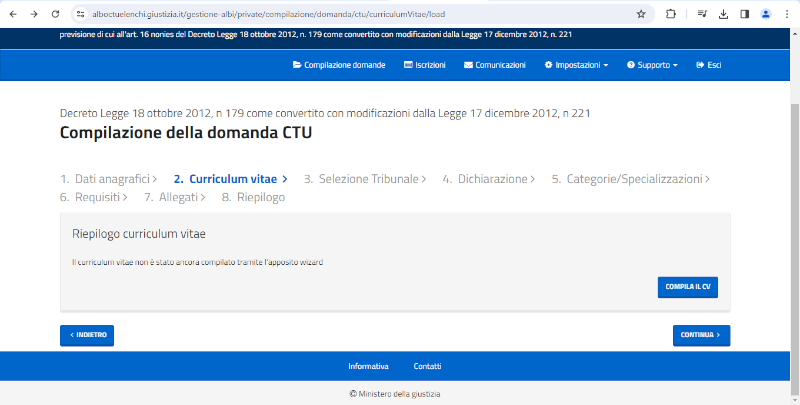Click the INDIETRO button

coord(87,335)
